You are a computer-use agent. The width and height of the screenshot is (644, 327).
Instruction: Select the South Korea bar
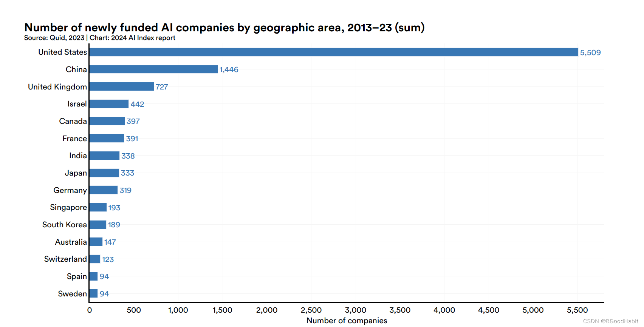tap(98, 225)
